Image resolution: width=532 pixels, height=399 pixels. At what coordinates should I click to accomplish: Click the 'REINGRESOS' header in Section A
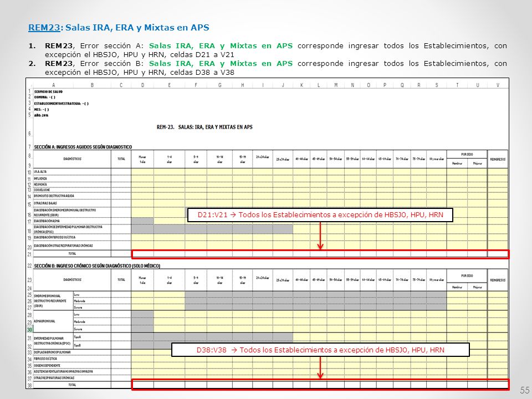[x=498, y=159]
